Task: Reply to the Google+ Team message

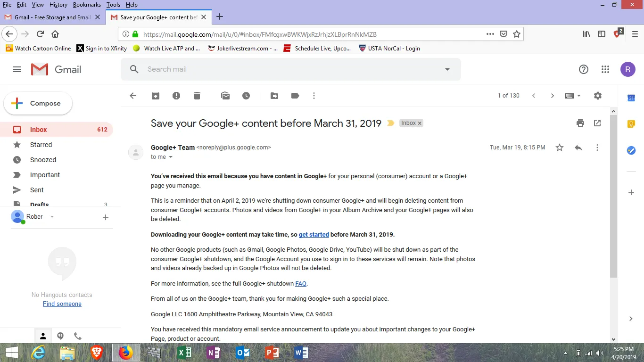Action: (x=578, y=148)
